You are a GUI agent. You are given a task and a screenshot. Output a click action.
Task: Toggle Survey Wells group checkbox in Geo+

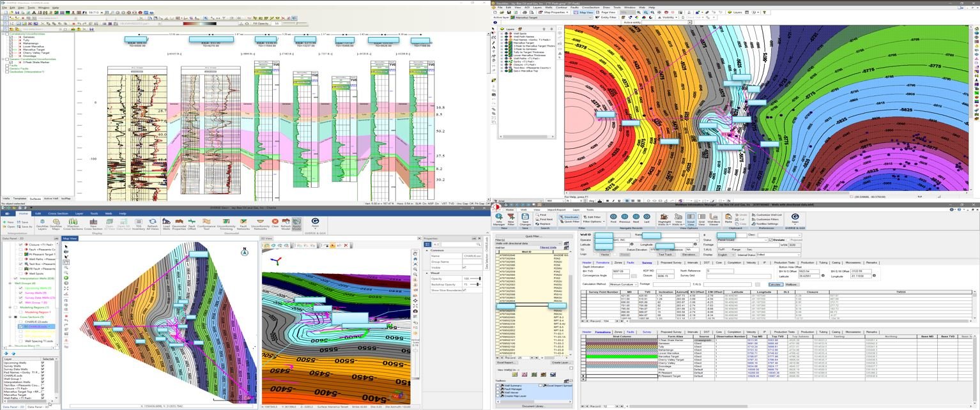click(20, 292)
